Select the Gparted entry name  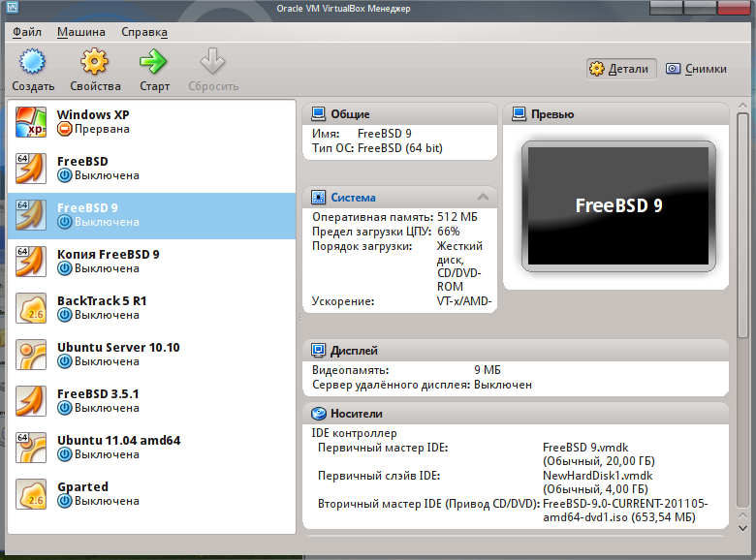pos(82,486)
